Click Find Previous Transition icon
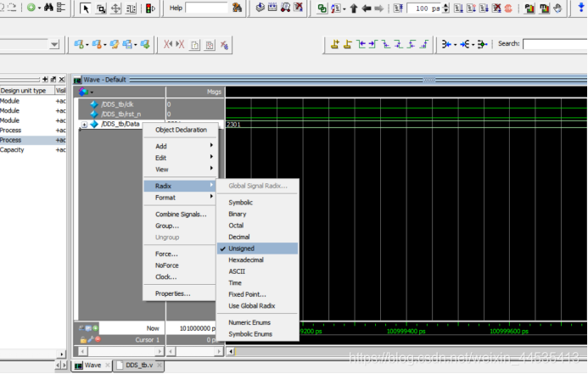 tap(361, 44)
